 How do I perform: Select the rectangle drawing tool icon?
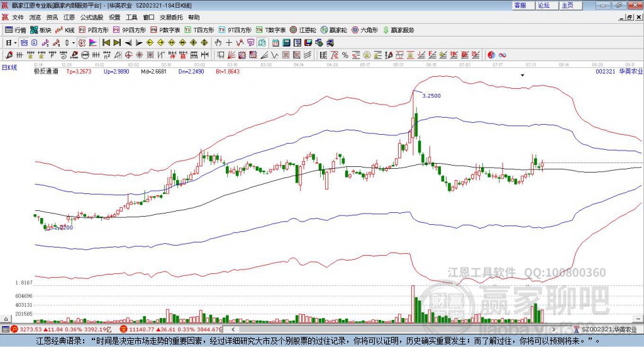pyautogui.click(x=220, y=55)
